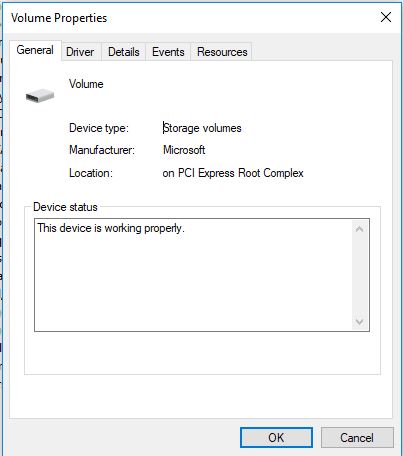Click 'on PCI Express Root Complex' location text
Image resolution: width=403 pixels, height=456 pixels.
click(233, 173)
